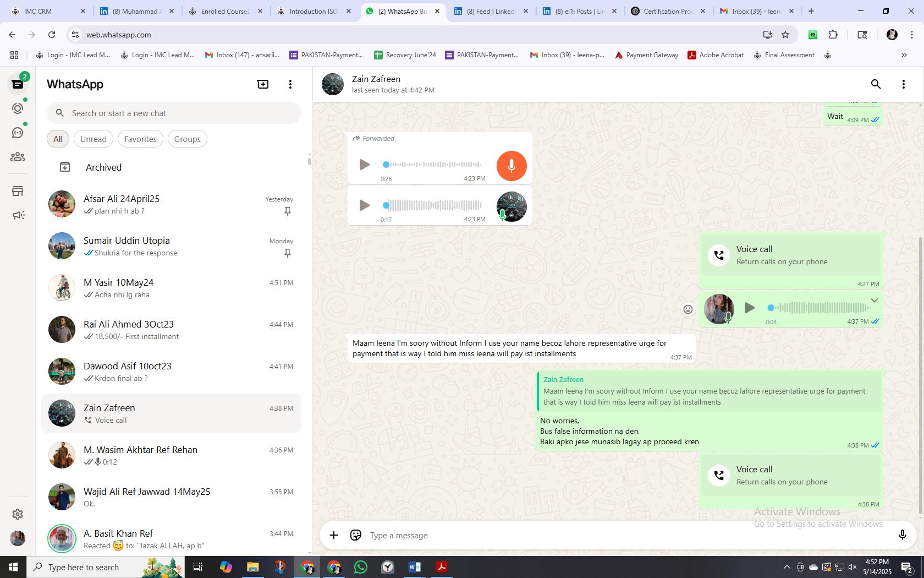
Task: Open the Communities icon in left sidebar
Action: [x=18, y=157]
